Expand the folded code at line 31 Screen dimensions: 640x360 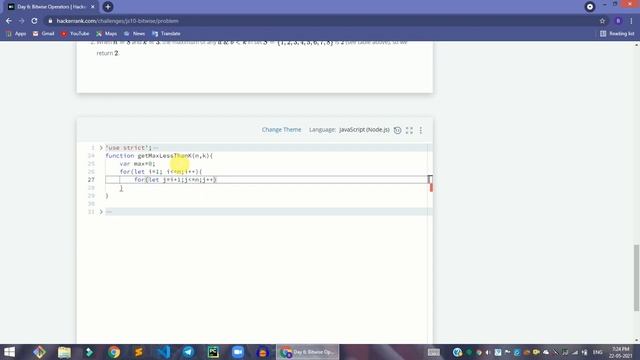[101, 212]
